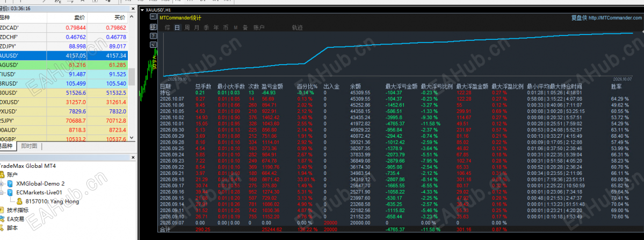Click the 胜率 win rate header
The width and height of the screenshot is (644, 240).
pos(617,87)
